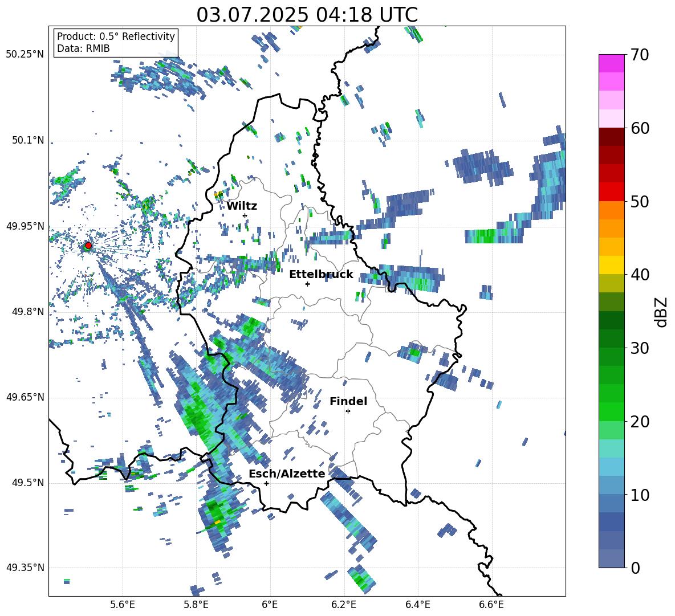Click the Wiltz station cross marker
Image resolution: width=675 pixels, height=616 pixels.
click(x=245, y=215)
